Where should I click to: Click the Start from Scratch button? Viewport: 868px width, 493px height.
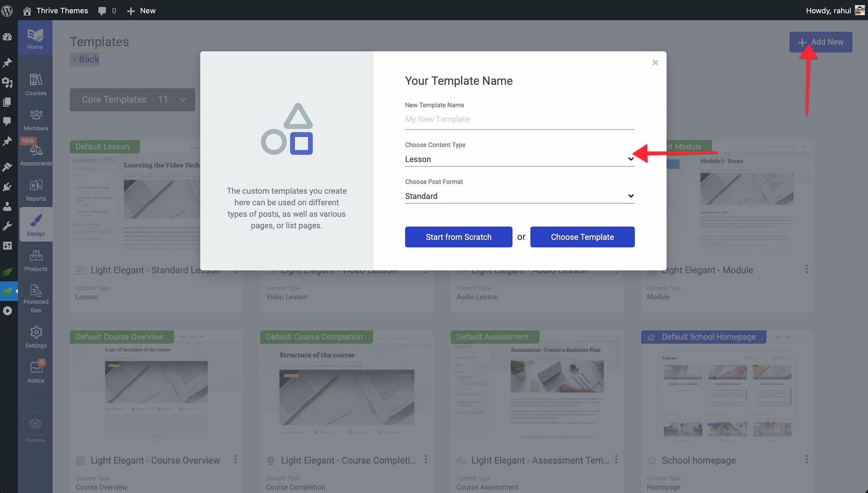pos(458,237)
